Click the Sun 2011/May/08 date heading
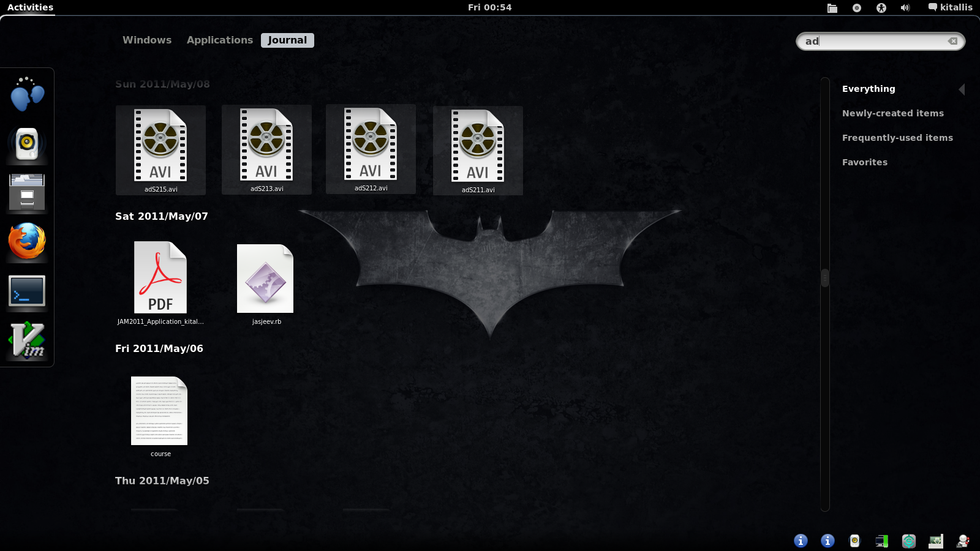Image resolution: width=980 pixels, height=551 pixels. pos(162,84)
